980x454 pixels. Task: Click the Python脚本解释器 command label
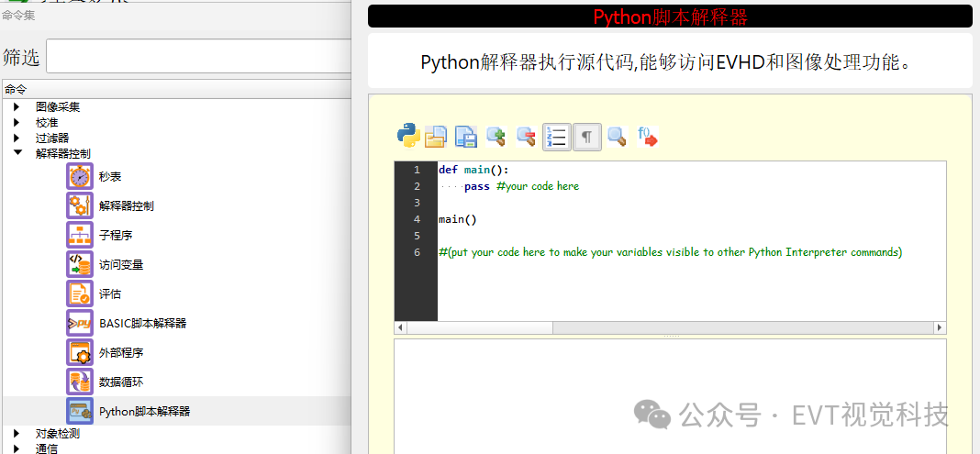coord(144,412)
